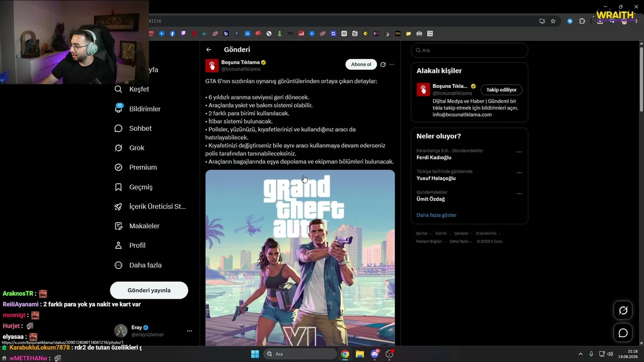This screenshot has width=644, height=362.
Task: Click Boşuna Tıkla... avatar under Alakalı kişiler
Action: click(423, 89)
